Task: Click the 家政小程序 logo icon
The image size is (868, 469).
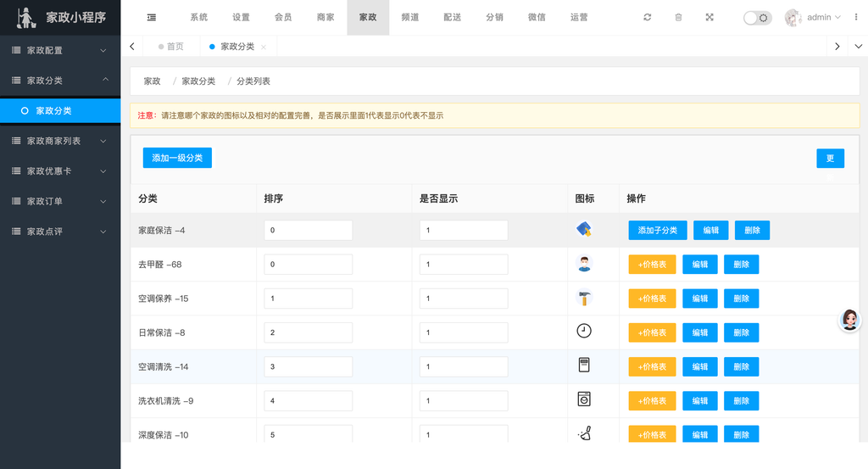Action: [25, 18]
